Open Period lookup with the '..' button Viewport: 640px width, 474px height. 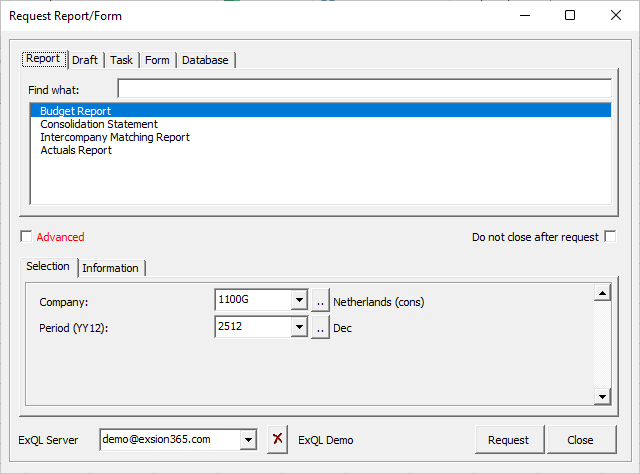320,327
